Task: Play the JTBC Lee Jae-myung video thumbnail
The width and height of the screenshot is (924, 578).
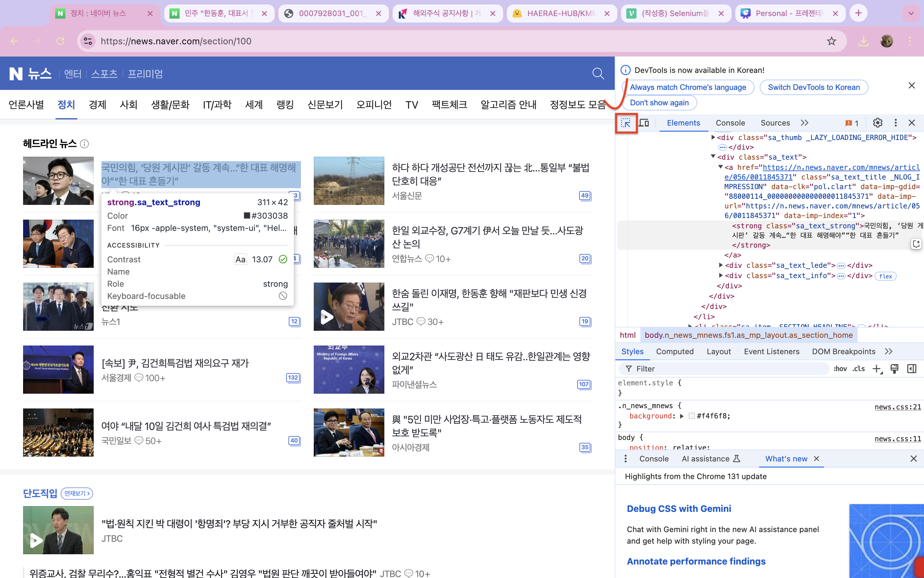Action: point(349,307)
